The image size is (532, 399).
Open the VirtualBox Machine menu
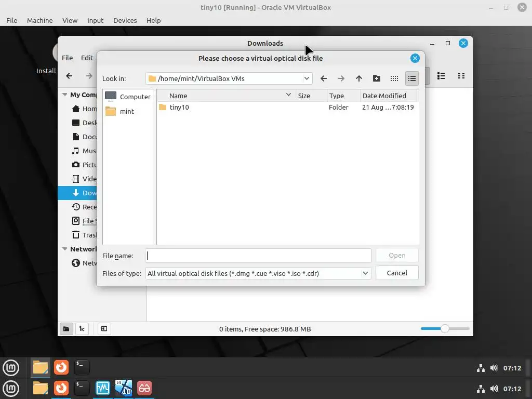point(39,20)
